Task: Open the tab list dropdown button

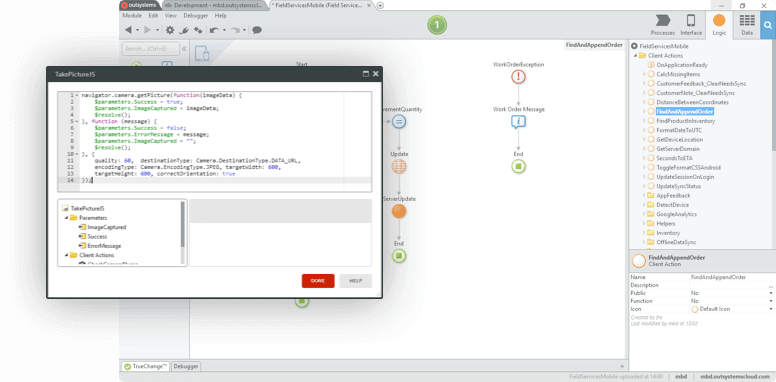Action: point(380,5)
